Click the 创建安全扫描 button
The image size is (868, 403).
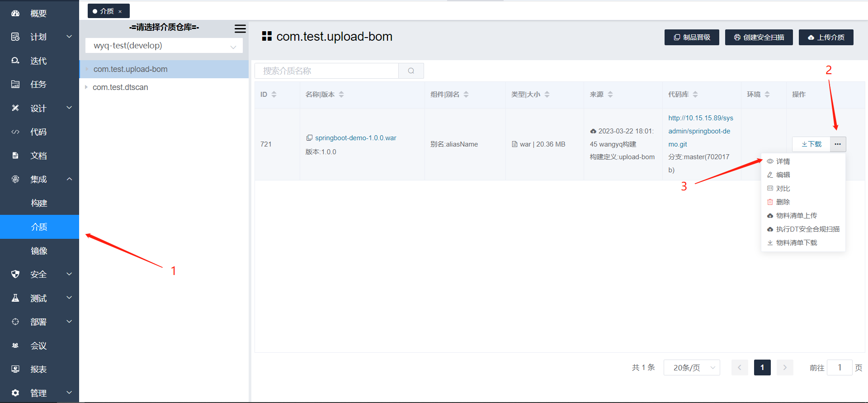pos(759,37)
